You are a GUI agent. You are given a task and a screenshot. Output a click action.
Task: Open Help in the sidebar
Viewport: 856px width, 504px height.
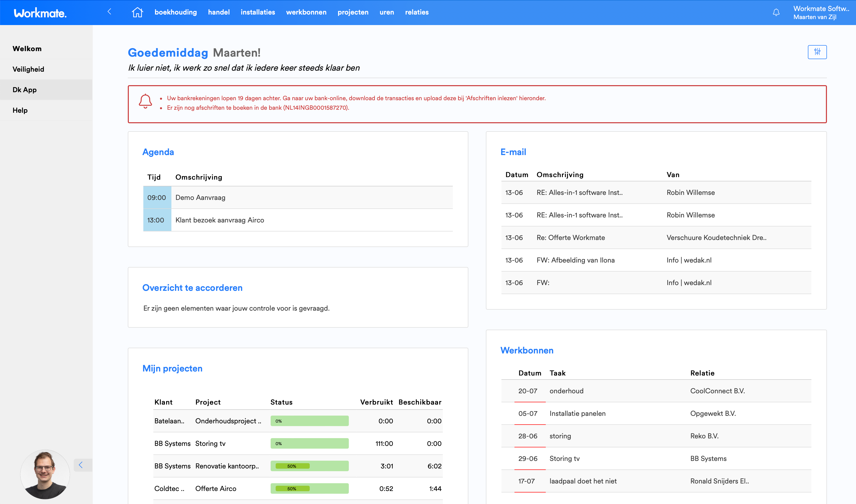click(x=20, y=110)
